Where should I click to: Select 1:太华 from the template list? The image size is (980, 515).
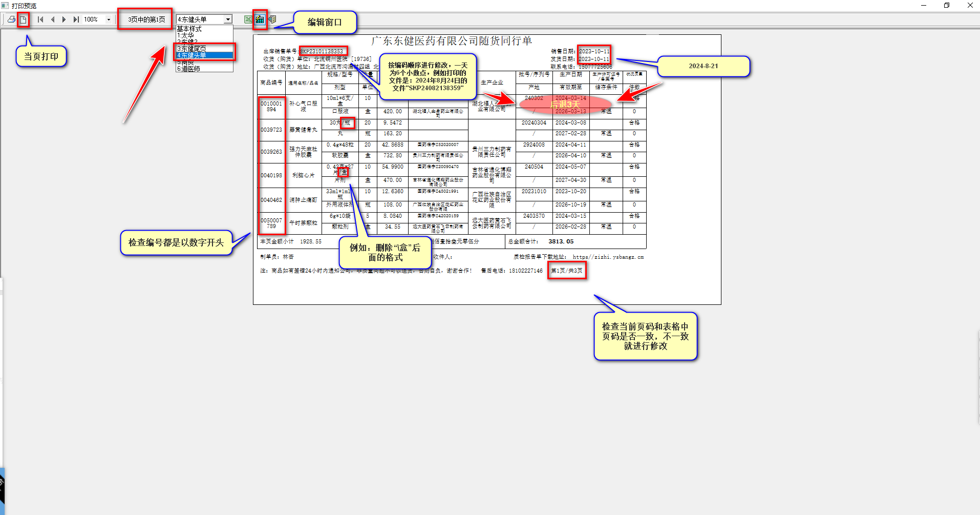[204, 35]
